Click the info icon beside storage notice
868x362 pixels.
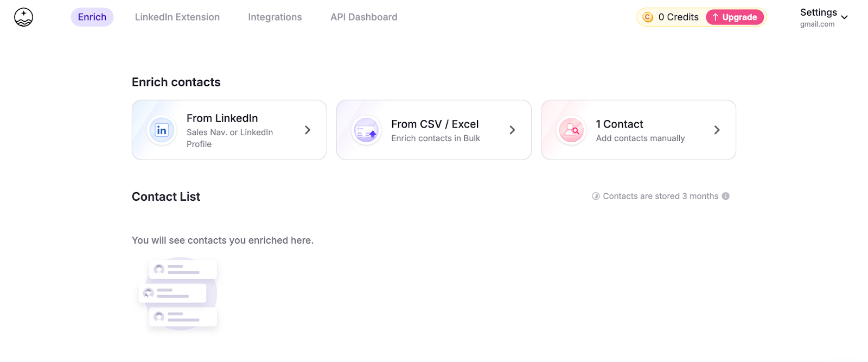[x=726, y=196]
